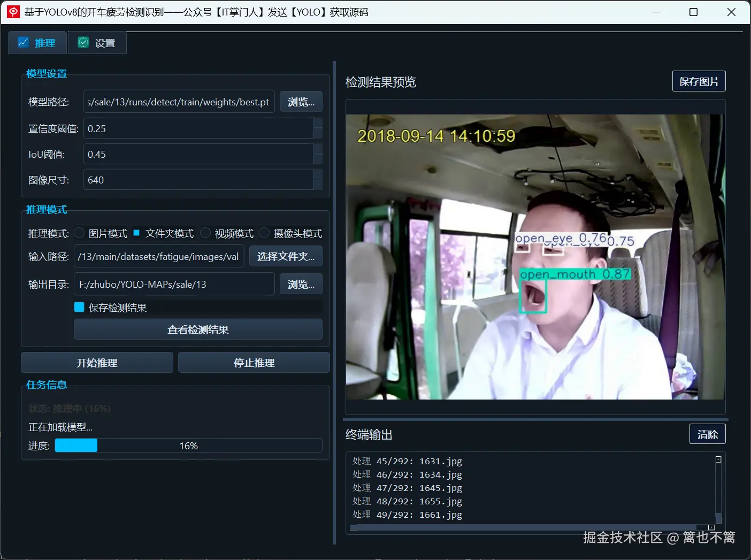This screenshot has width=751, height=560.
Task: Click the terminal horizontal scrollbar thumb
Action: click(524, 527)
